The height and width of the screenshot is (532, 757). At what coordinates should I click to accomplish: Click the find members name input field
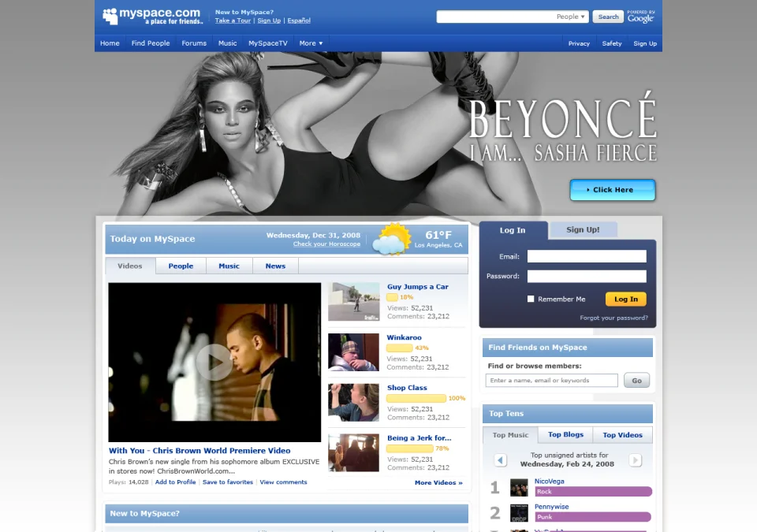click(x=552, y=381)
